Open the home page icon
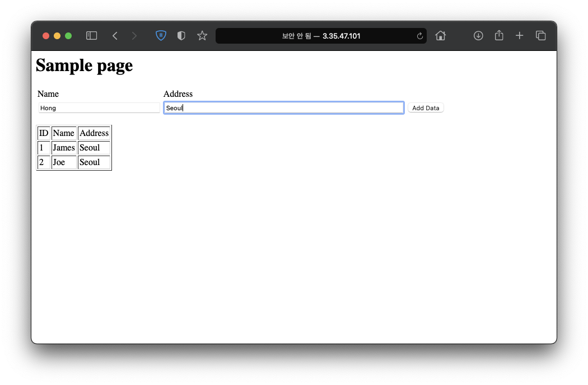588x385 pixels. tap(441, 36)
